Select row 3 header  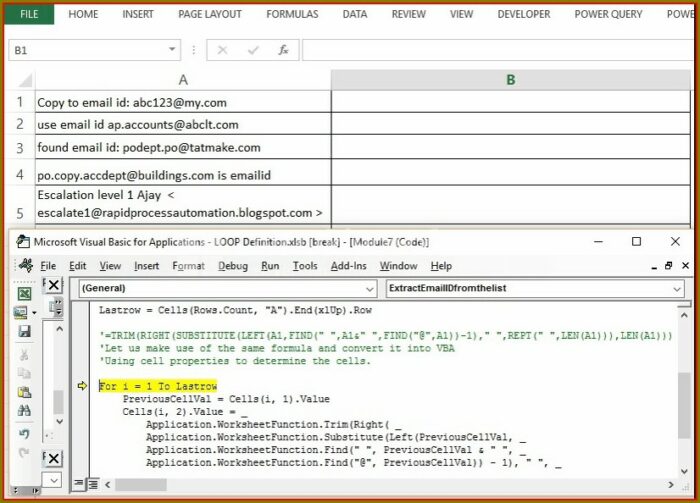pos(20,147)
